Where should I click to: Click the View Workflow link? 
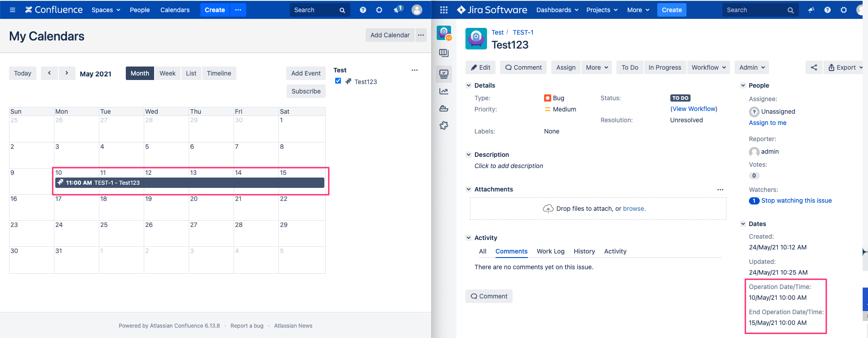tap(694, 109)
